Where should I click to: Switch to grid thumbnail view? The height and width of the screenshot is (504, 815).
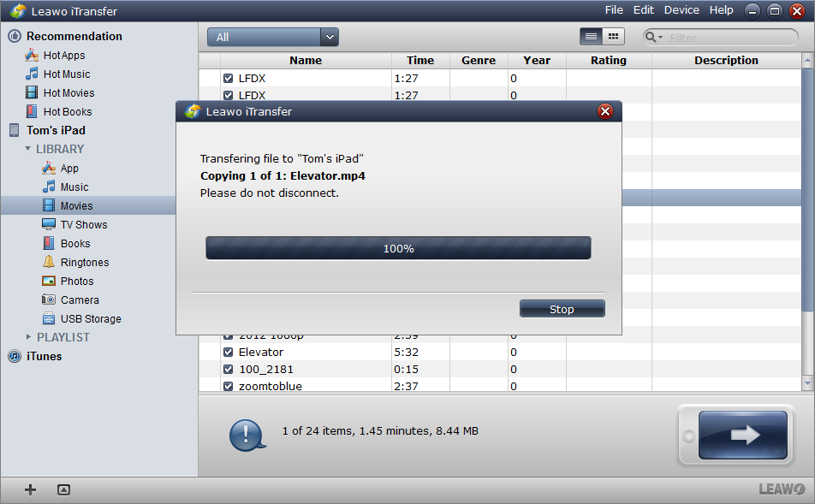(613, 37)
